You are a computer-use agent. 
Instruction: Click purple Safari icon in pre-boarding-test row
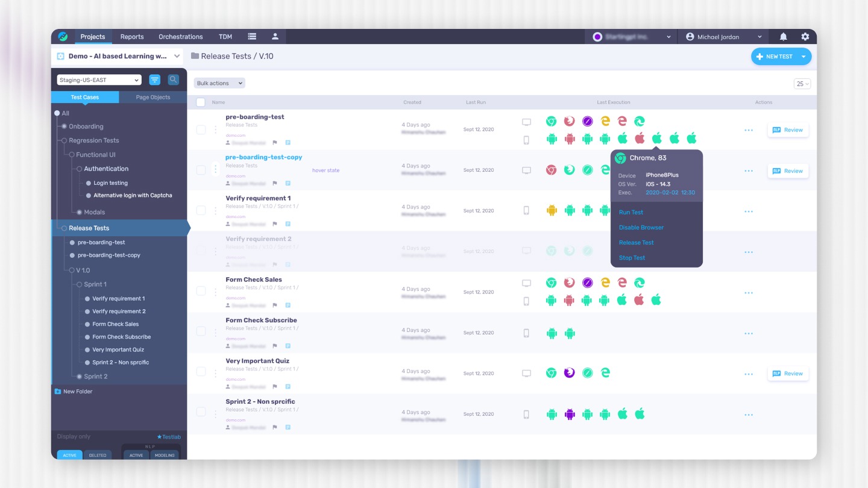click(x=587, y=121)
